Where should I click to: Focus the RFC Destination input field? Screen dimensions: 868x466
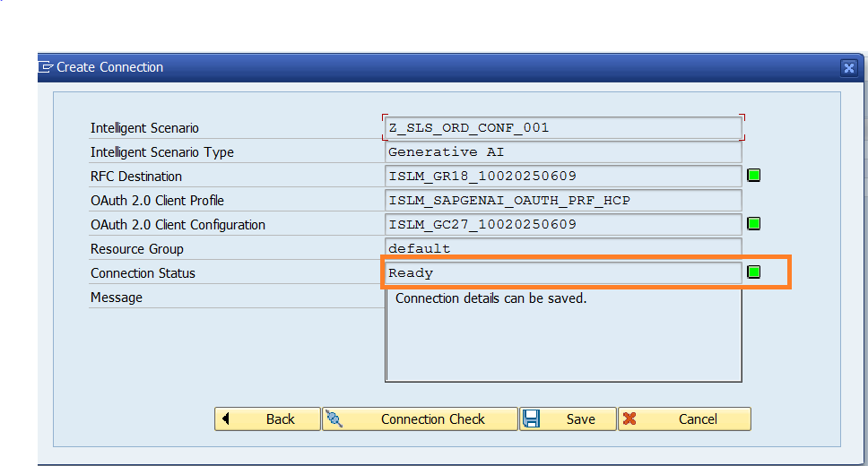pyautogui.click(x=563, y=176)
